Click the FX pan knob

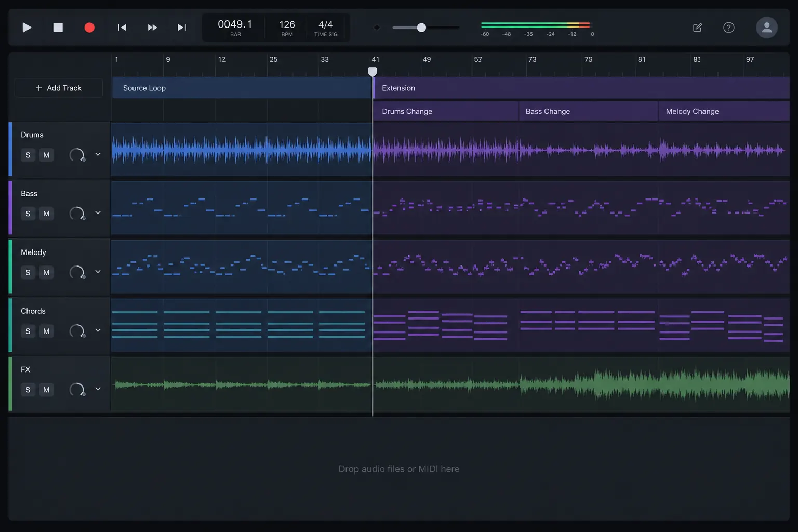click(x=77, y=390)
